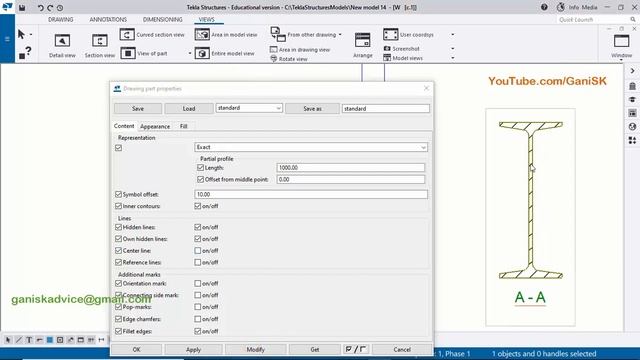640x360 pixels.
Task: Click the View of part icon
Action: pyautogui.click(x=128, y=53)
